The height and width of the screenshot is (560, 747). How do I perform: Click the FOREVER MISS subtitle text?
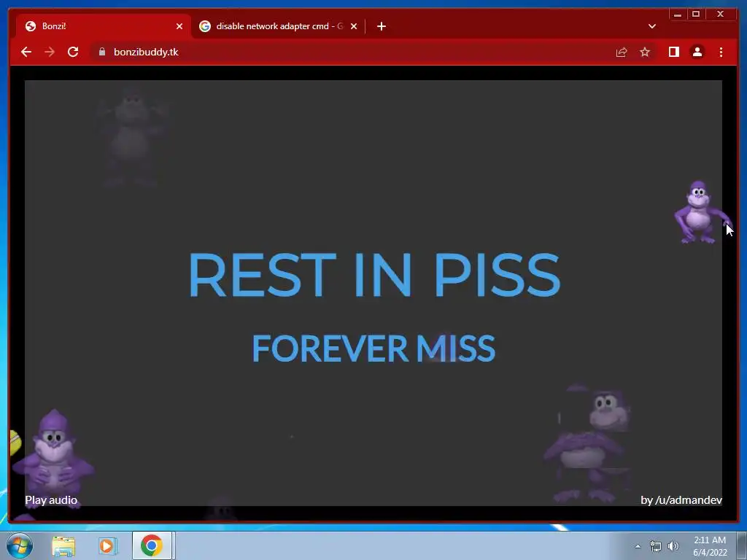[x=373, y=348]
